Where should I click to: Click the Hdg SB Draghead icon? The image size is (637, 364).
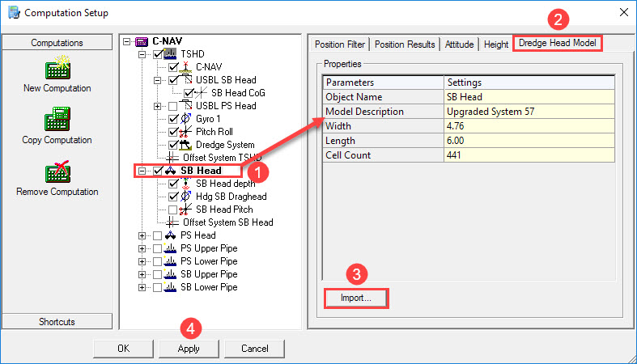185,197
